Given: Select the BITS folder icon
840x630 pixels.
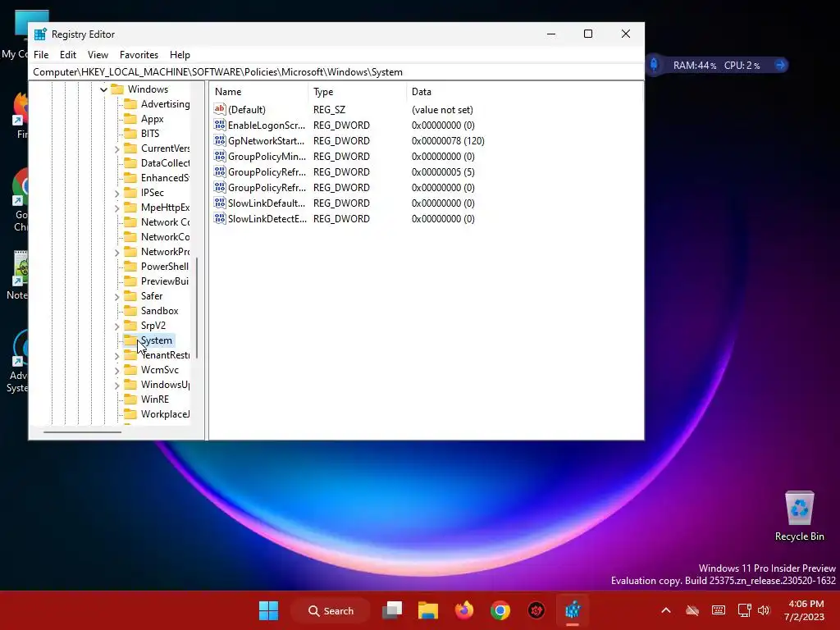Looking at the screenshot, I should click(x=130, y=134).
